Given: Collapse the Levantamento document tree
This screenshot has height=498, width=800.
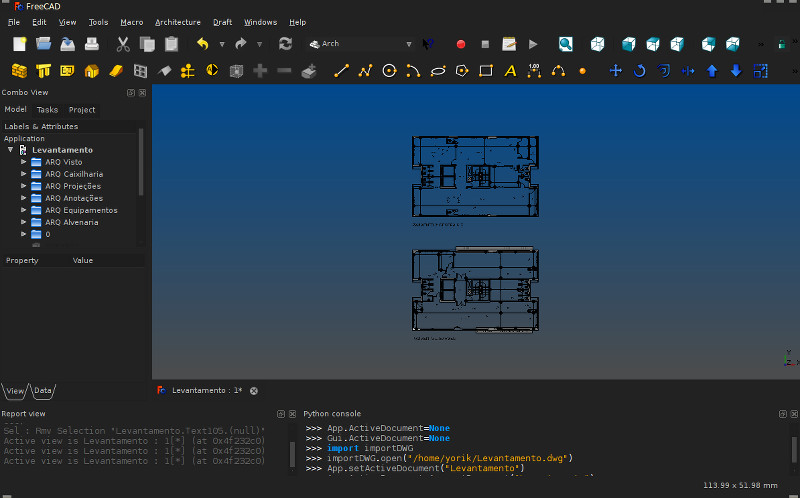Looking at the screenshot, I should tap(10, 150).
